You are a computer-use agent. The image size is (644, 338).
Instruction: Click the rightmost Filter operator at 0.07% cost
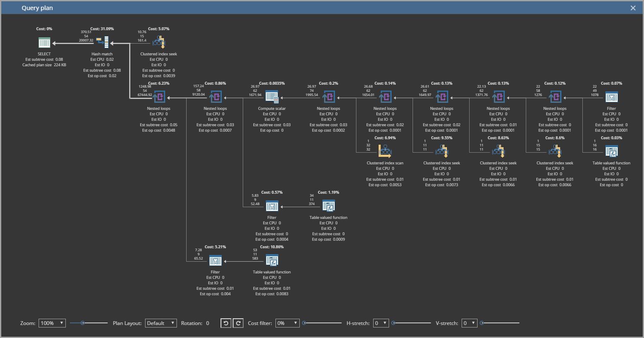click(x=611, y=96)
